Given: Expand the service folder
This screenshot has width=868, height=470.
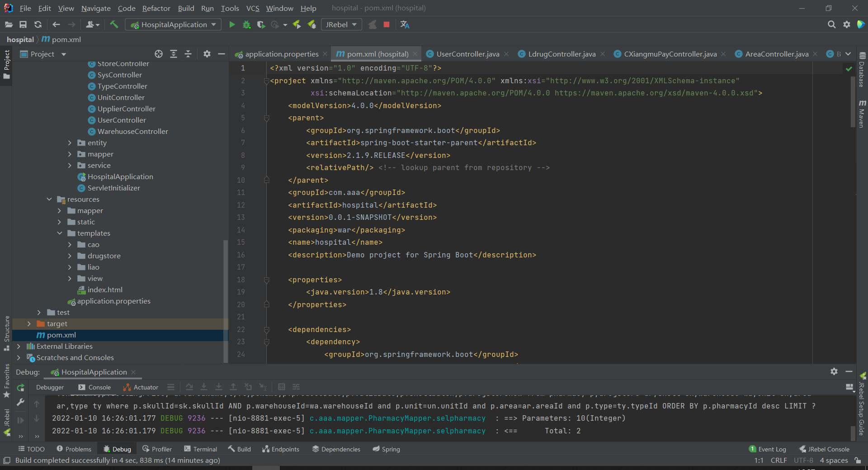Looking at the screenshot, I should click(70, 165).
